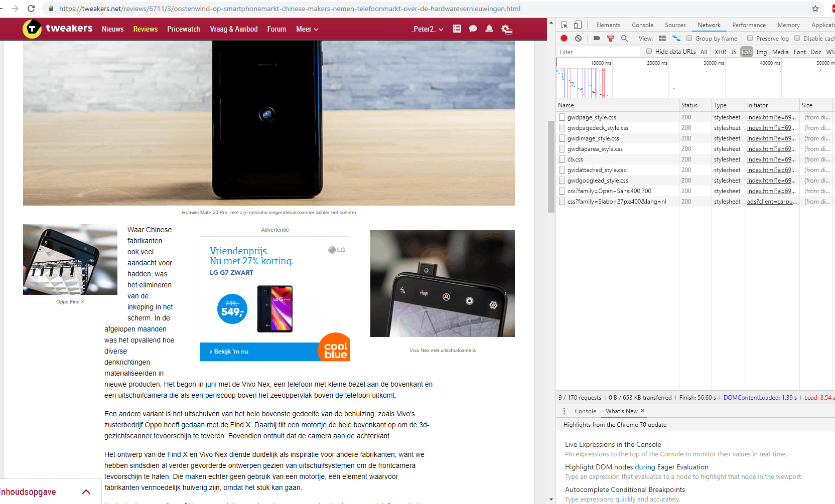Expand the Meer dropdown menu
Image resolution: width=835 pixels, height=504 pixels.
(x=307, y=29)
